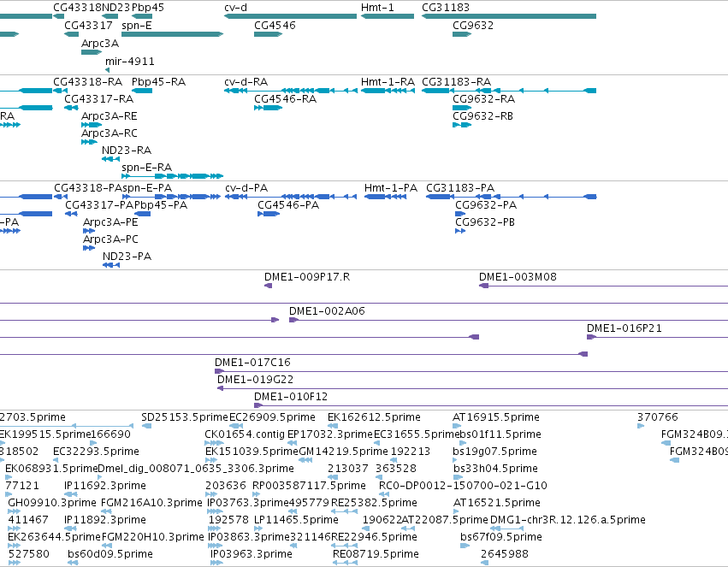728x567 pixels.
Task: Select the Pbp45-PA protein label
Action: [x=161, y=205]
